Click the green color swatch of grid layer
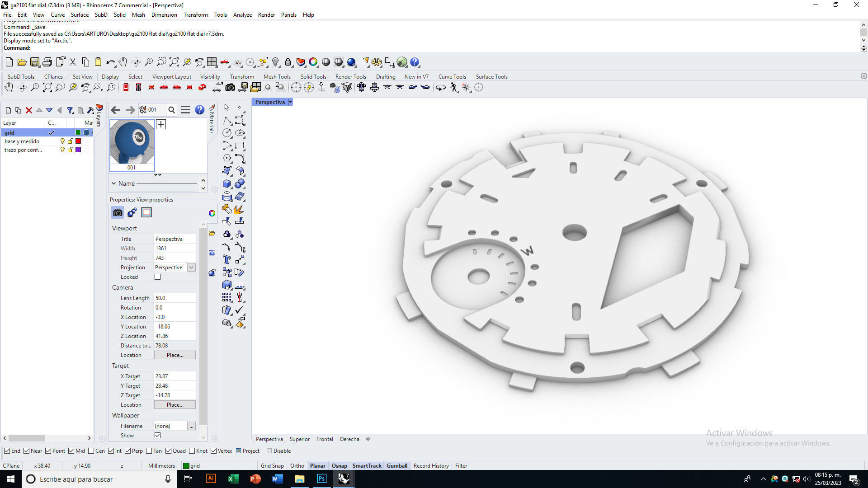 (x=78, y=132)
